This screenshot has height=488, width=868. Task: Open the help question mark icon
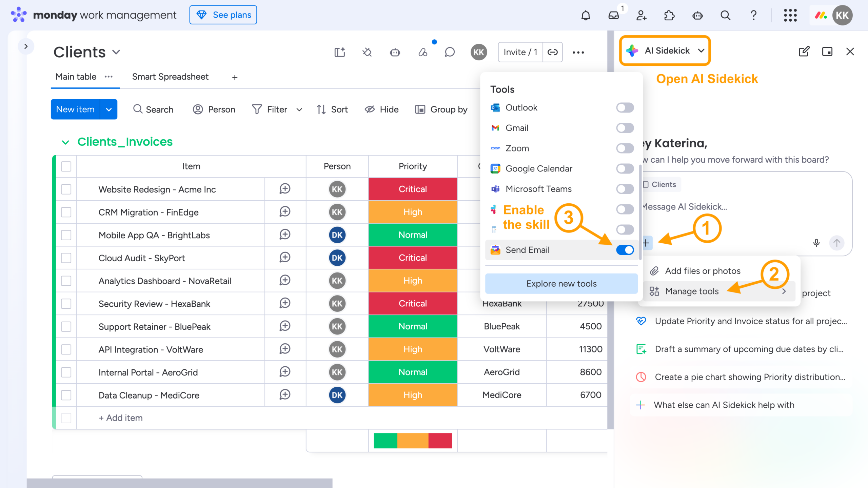753,15
